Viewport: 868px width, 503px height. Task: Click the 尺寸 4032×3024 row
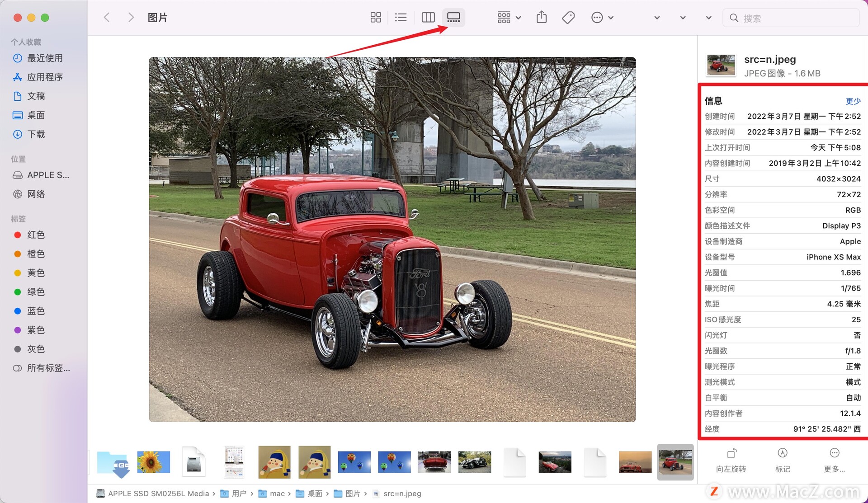pyautogui.click(x=783, y=179)
